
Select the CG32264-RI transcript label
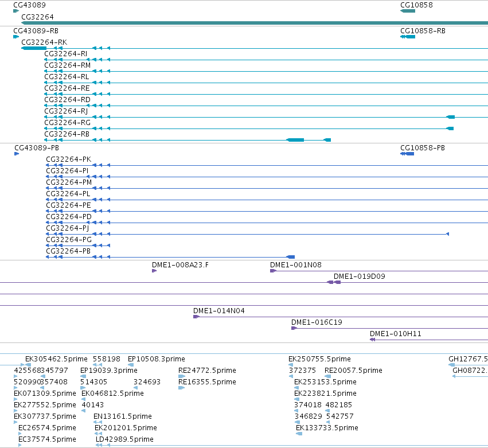66,54
